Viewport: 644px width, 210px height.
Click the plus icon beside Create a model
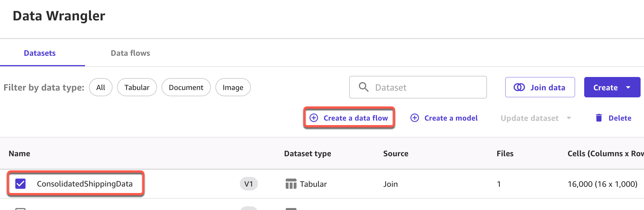tap(415, 118)
